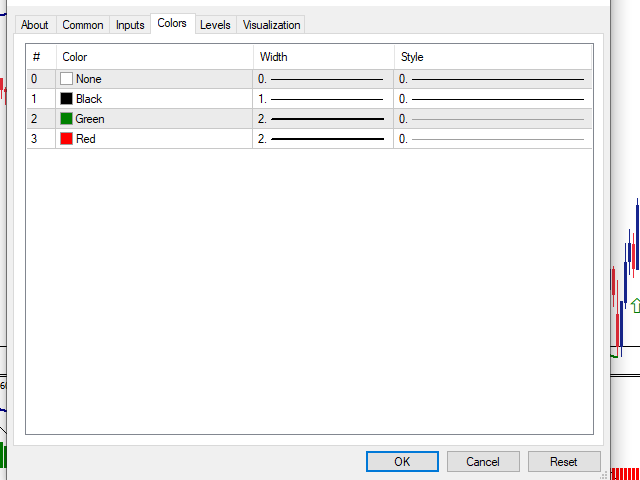640x480 pixels.
Task: Open the Levels tab
Action: [215, 25]
